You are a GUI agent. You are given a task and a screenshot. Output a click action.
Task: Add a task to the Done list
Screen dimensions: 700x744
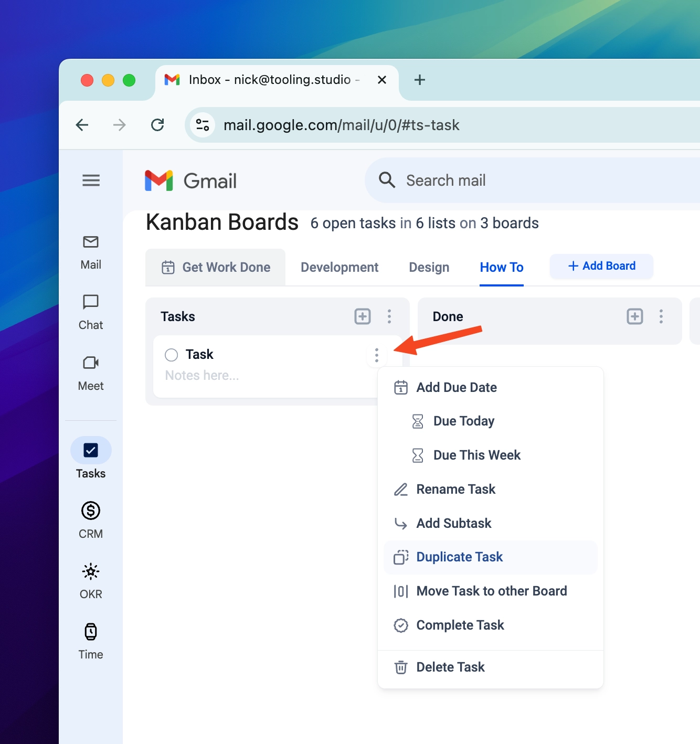point(635,316)
